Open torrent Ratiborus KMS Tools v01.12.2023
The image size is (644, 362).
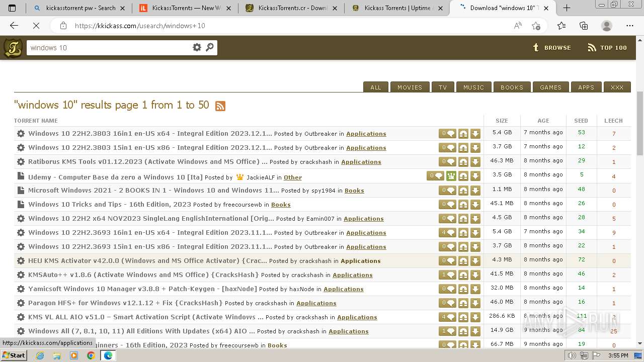point(148,162)
